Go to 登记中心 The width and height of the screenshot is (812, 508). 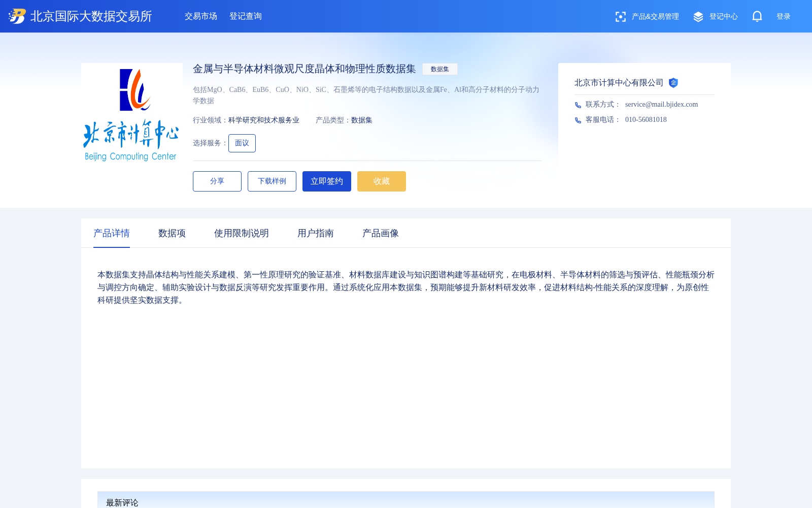pos(724,17)
